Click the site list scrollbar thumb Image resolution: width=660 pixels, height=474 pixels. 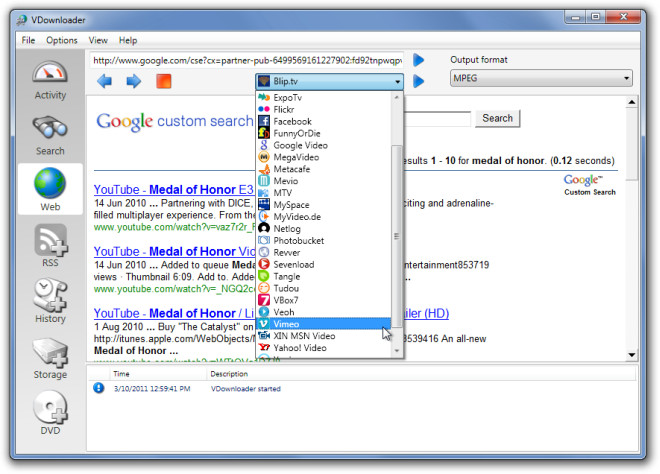(x=396, y=237)
